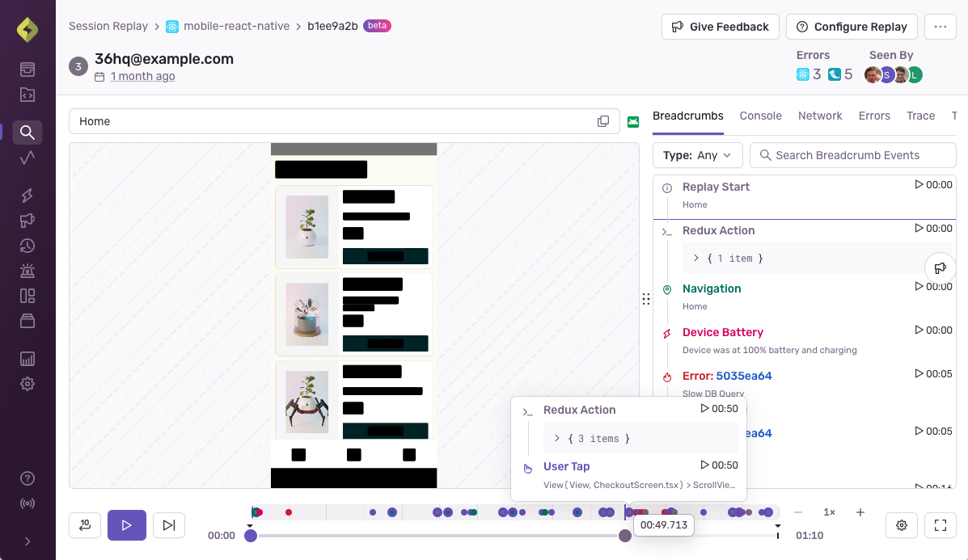The width and height of the screenshot is (968, 560).
Task: Open Alerts siren icon in sidebar
Action: click(x=27, y=271)
